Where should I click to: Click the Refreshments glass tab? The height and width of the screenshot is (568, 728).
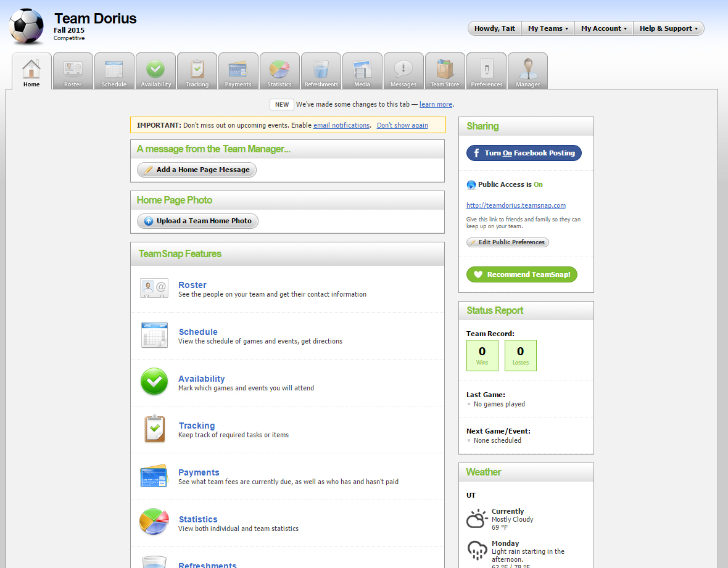pos(321,72)
